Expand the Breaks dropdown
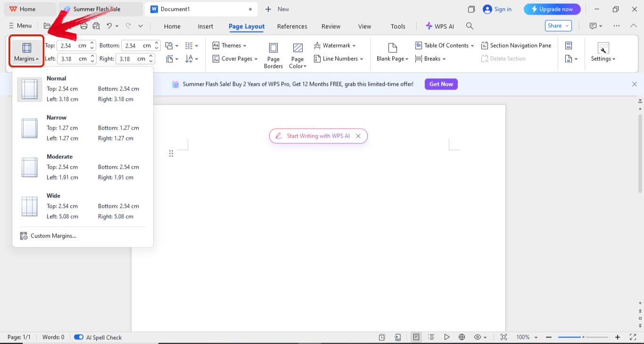The width and height of the screenshot is (644, 344). click(x=430, y=58)
